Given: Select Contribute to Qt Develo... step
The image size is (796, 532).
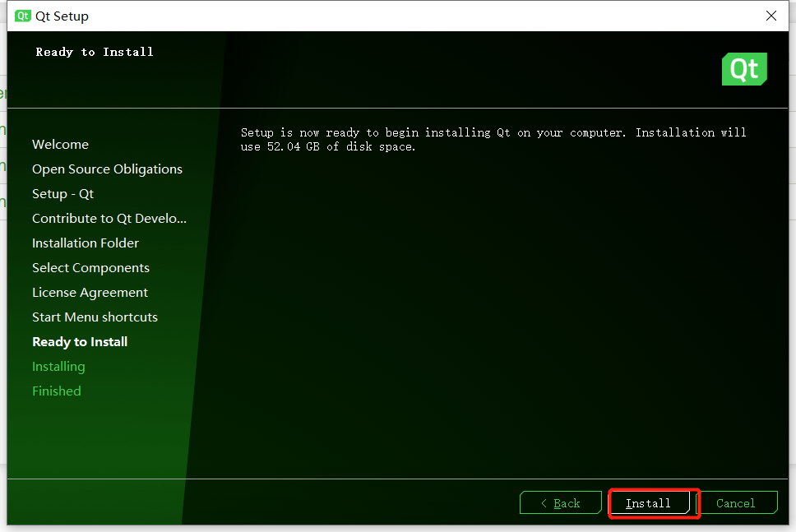Looking at the screenshot, I should [109, 219].
